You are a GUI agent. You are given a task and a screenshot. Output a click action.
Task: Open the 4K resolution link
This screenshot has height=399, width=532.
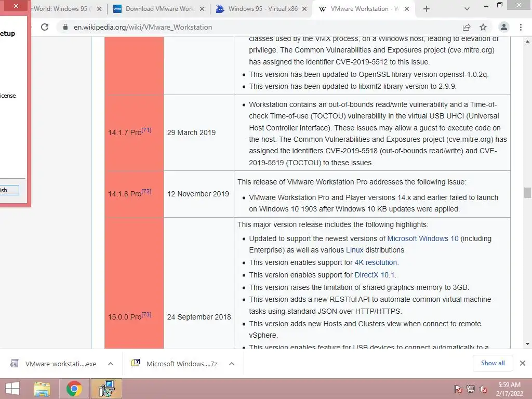pyautogui.click(x=376, y=262)
